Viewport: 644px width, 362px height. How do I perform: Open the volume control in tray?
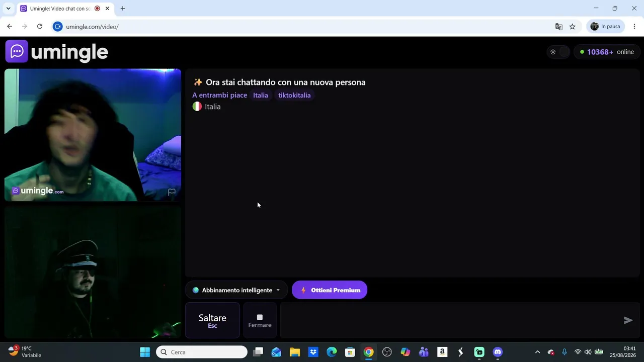(588, 352)
